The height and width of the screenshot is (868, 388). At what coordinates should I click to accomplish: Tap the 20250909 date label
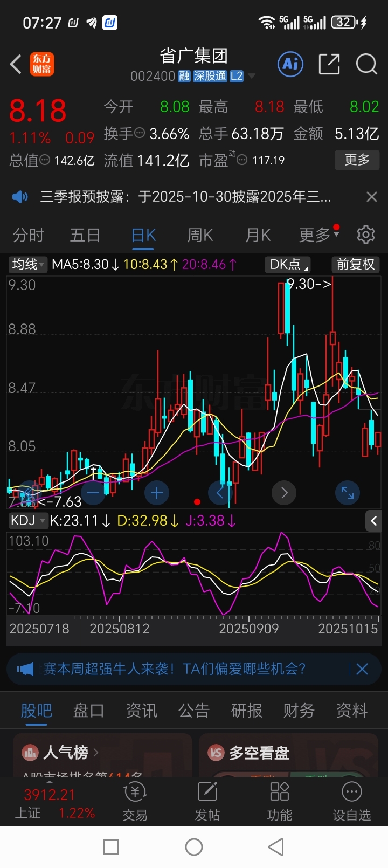coord(248,629)
